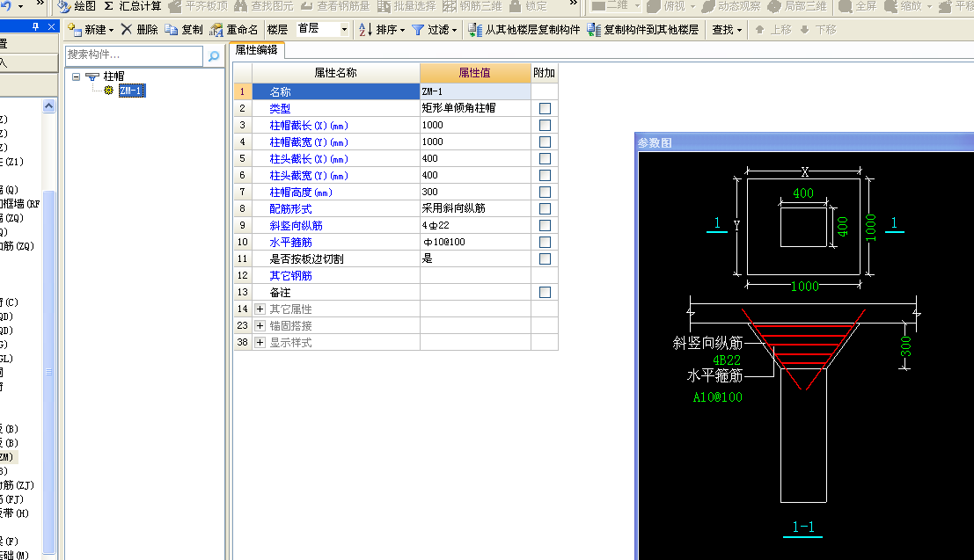Open 新建 dropdown arrow
The image size is (974, 560).
click(111, 30)
